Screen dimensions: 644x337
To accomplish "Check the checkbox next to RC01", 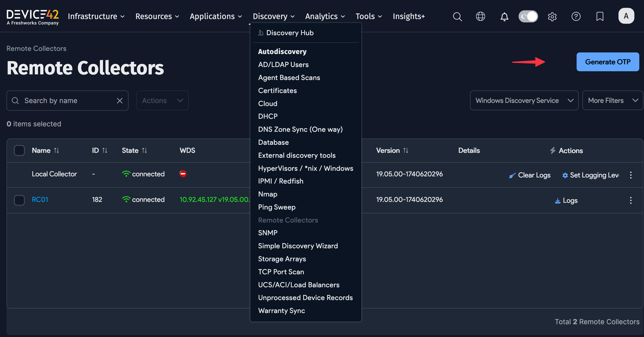I will pos(19,200).
